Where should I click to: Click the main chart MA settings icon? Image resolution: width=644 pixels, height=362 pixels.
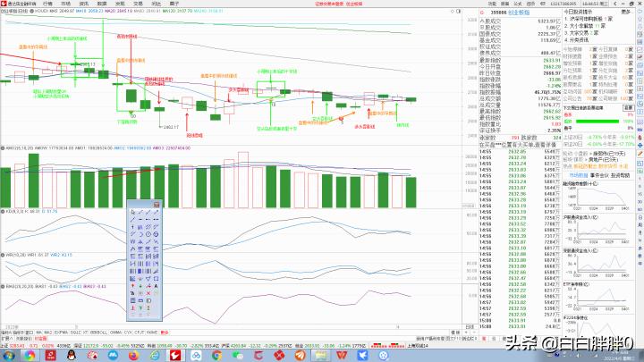click(x=32, y=11)
